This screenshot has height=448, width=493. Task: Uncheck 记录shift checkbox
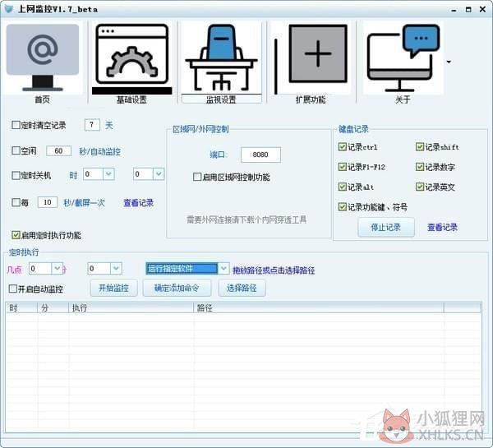[419, 146]
